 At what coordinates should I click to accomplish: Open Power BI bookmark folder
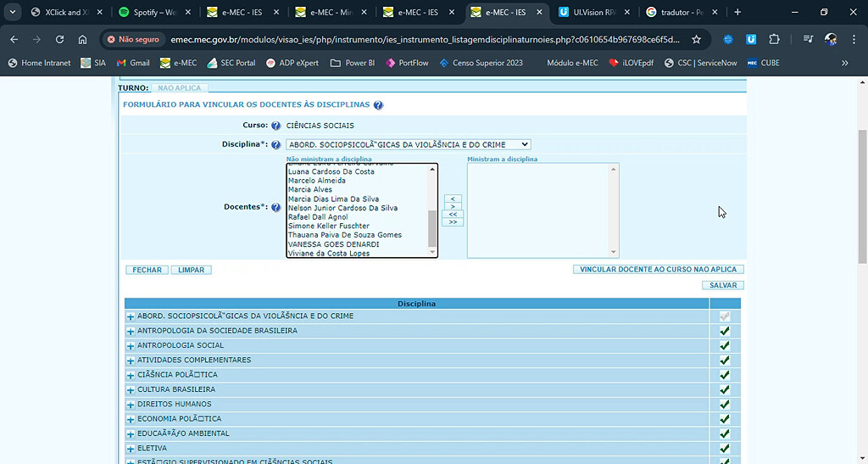(x=352, y=63)
